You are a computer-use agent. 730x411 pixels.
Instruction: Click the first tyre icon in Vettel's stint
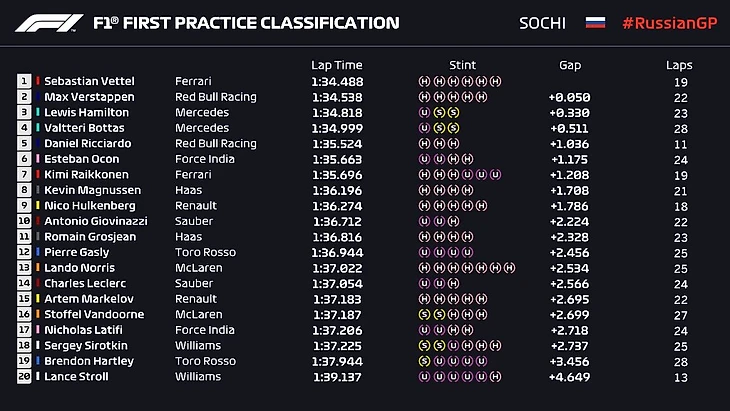pyautogui.click(x=424, y=81)
